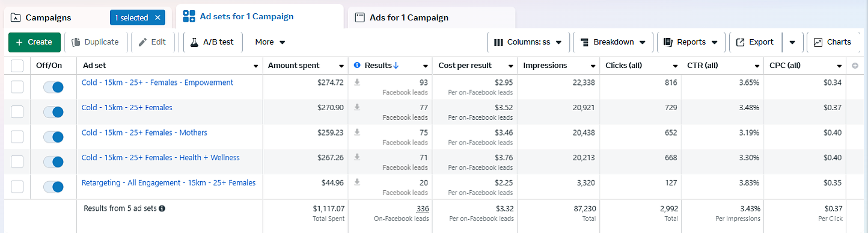868x233 pixels.
Task: Tick the select-all header checkbox
Action: (17, 66)
